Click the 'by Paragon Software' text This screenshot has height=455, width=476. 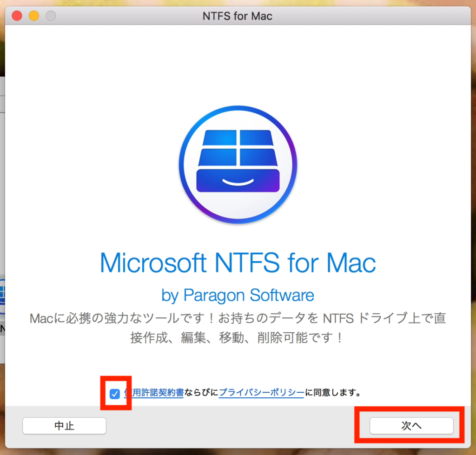point(238,295)
